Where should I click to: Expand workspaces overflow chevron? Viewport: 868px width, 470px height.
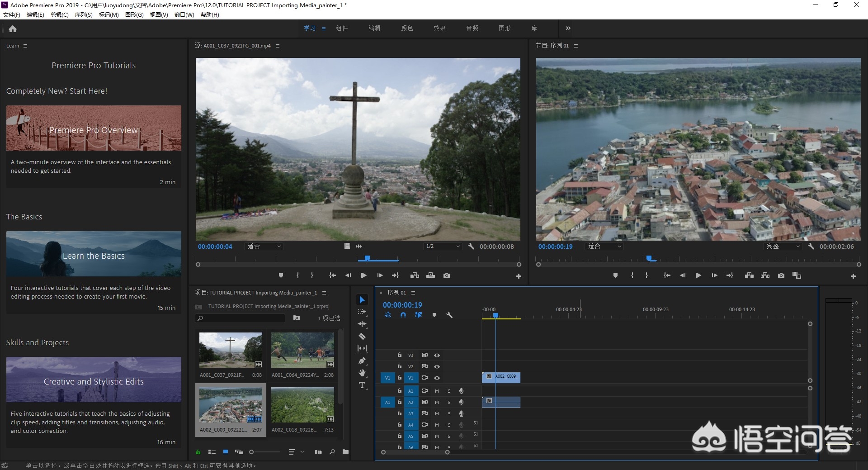point(568,28)
